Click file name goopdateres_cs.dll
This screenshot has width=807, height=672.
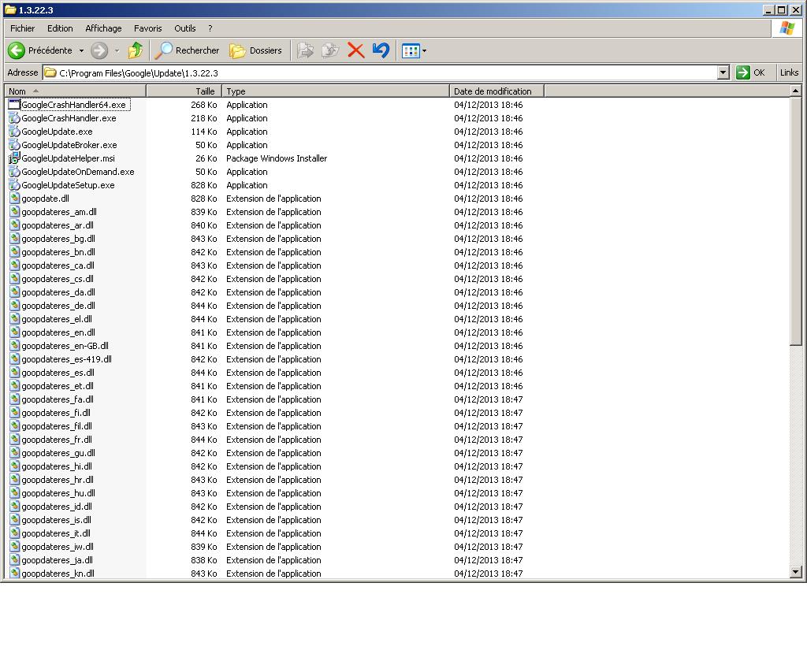pyautogui.click(x=57, y=279)
